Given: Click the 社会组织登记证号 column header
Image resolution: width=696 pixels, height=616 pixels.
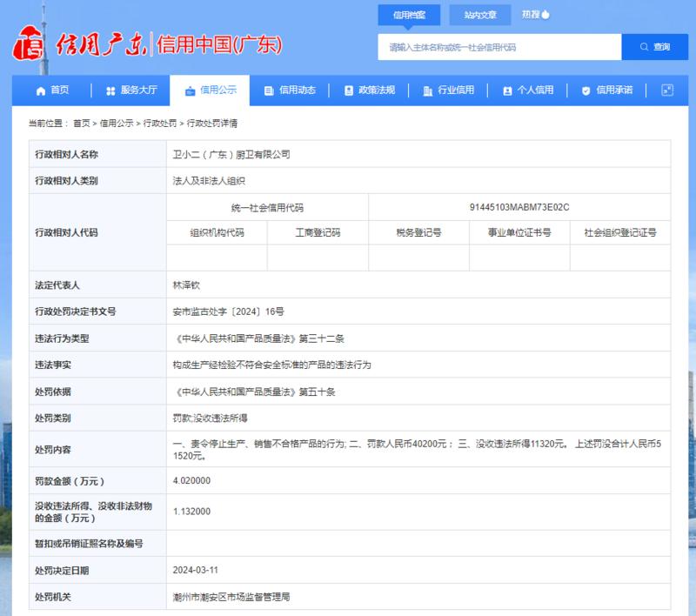Looking at the screenshot, I should click(620, 232).
